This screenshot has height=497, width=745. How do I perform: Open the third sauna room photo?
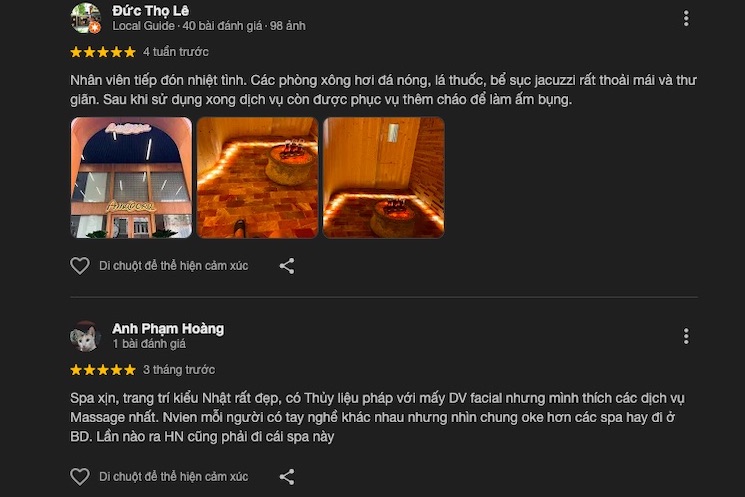click(383, 177)
